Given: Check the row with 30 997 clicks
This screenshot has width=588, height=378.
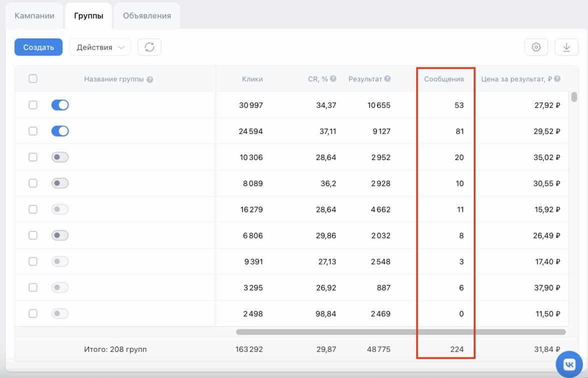Looking at the screenshot, I should [33, 105].
